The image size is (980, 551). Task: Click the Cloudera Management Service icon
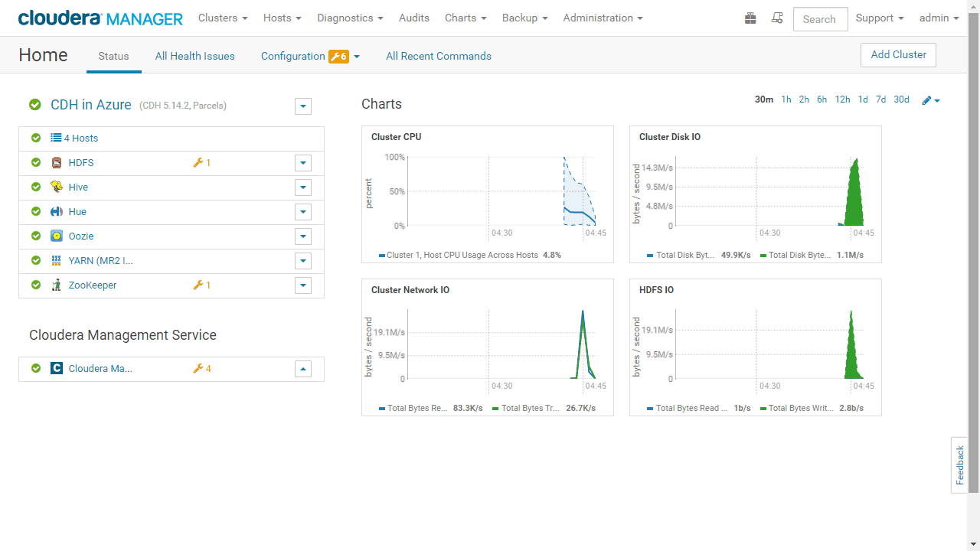tap(56, 368)
